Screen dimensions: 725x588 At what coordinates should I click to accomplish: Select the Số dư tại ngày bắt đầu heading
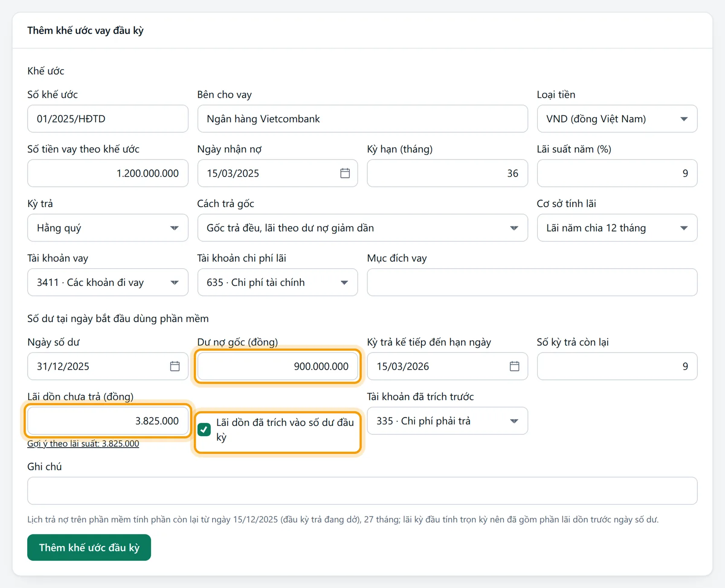pyautogui.click(x=118, y=318)
